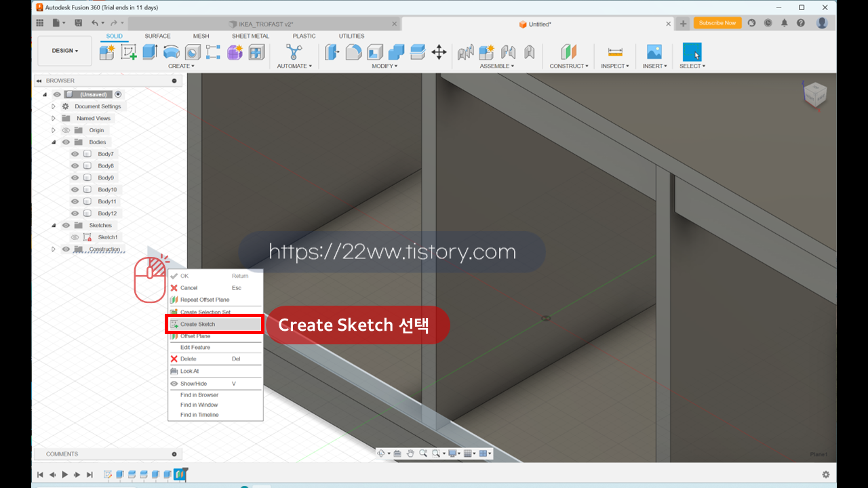Hide Body7 using its eye icon
This screenshot has height=488, width=868.
pos(75,154)
